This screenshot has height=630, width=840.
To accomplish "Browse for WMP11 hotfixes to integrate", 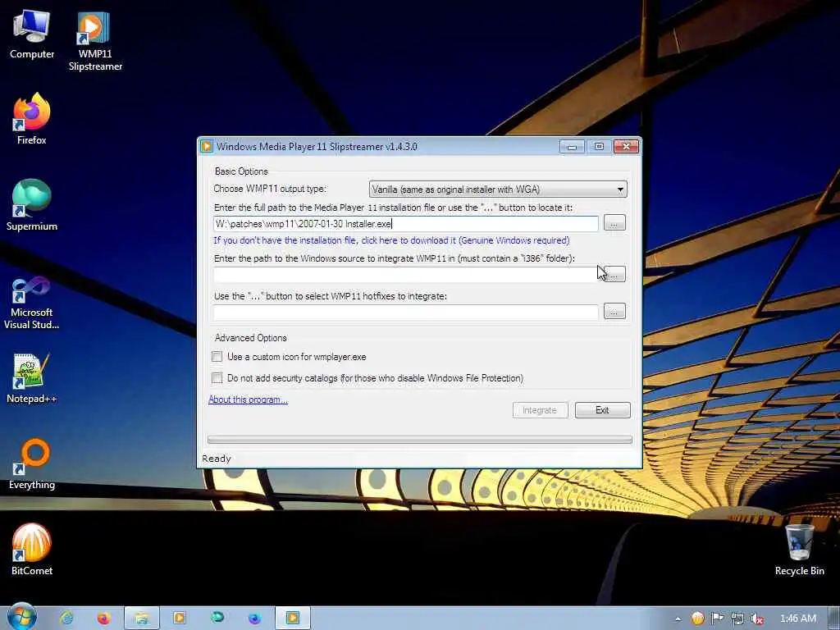I will [614, 311].
